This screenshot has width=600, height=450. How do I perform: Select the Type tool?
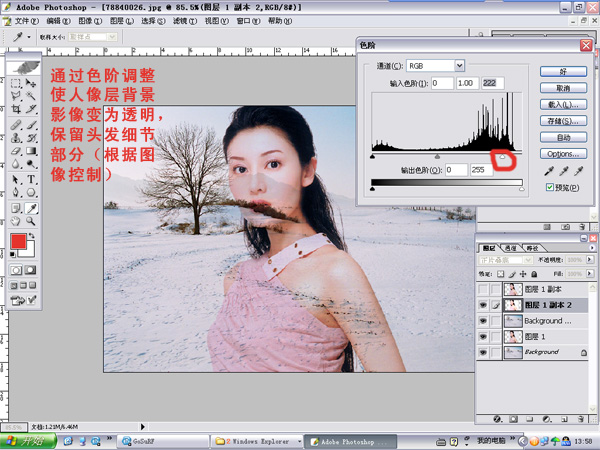click(31, 179)
